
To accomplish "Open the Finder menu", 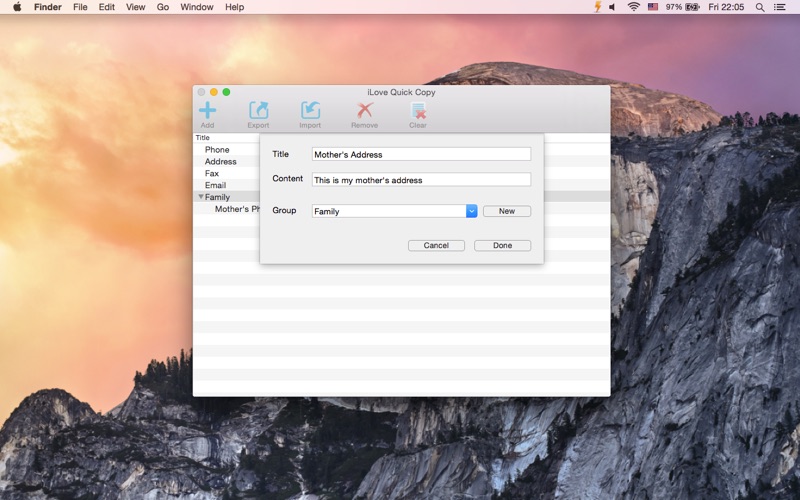I will [x=47, y=7].
